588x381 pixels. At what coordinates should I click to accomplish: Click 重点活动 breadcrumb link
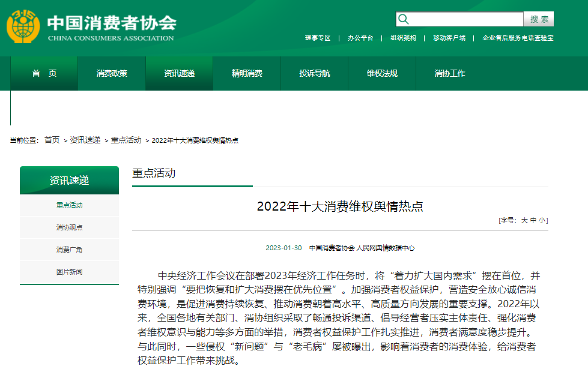[126, 140]
